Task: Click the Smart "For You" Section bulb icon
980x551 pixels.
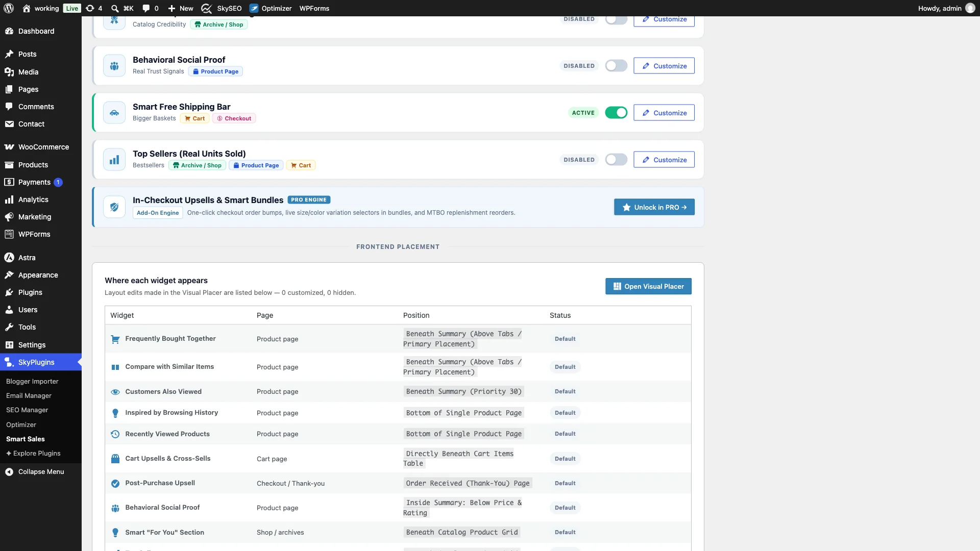Action: pyautogui.click(x=115, y=532)
